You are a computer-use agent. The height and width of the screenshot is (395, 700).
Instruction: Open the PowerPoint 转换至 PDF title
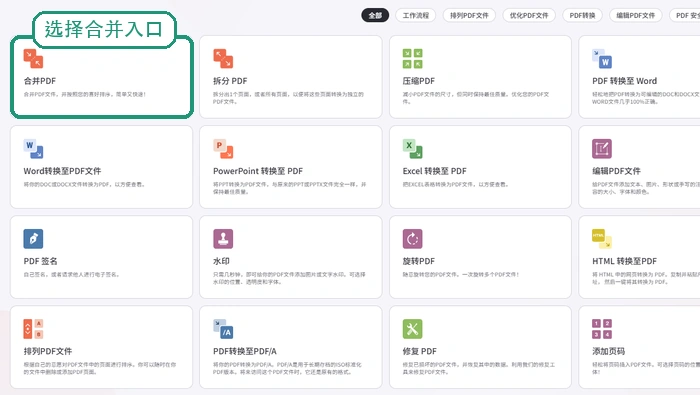coord(258,171)
